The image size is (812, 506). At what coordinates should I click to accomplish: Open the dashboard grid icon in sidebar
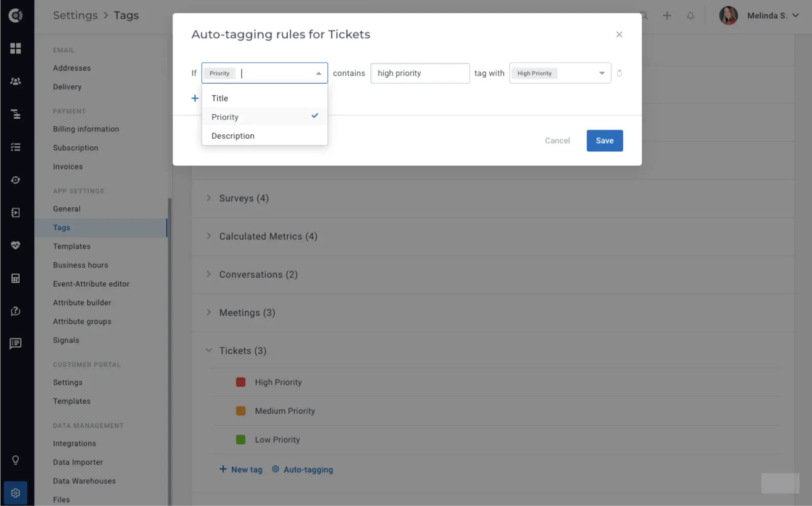coord(16,48)
